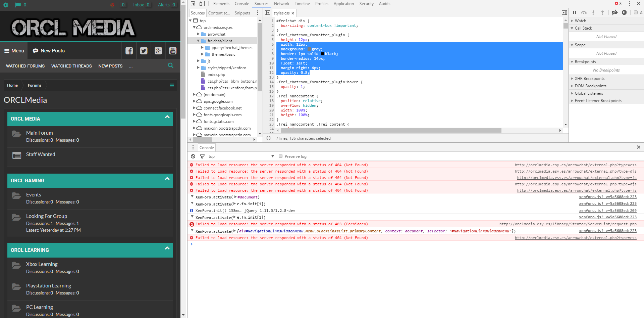Click the step out debugger button
644x318 pixels.
[x=602, y=13]
